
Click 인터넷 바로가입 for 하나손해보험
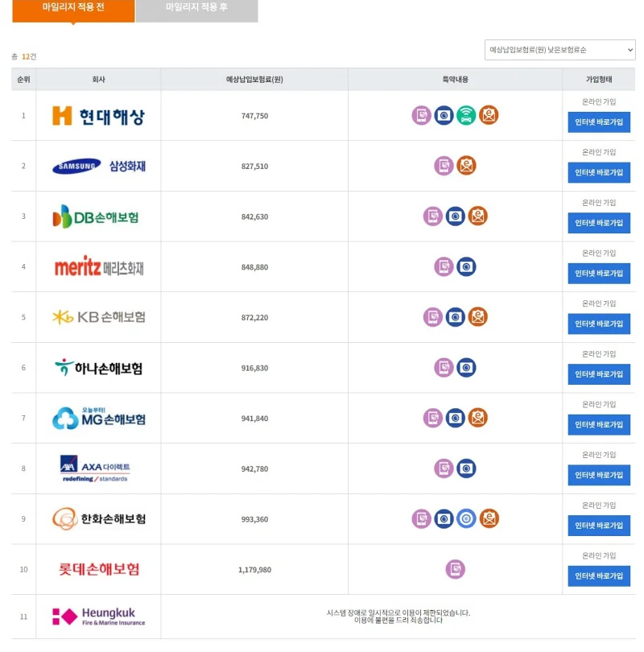[x=599, y=373]
